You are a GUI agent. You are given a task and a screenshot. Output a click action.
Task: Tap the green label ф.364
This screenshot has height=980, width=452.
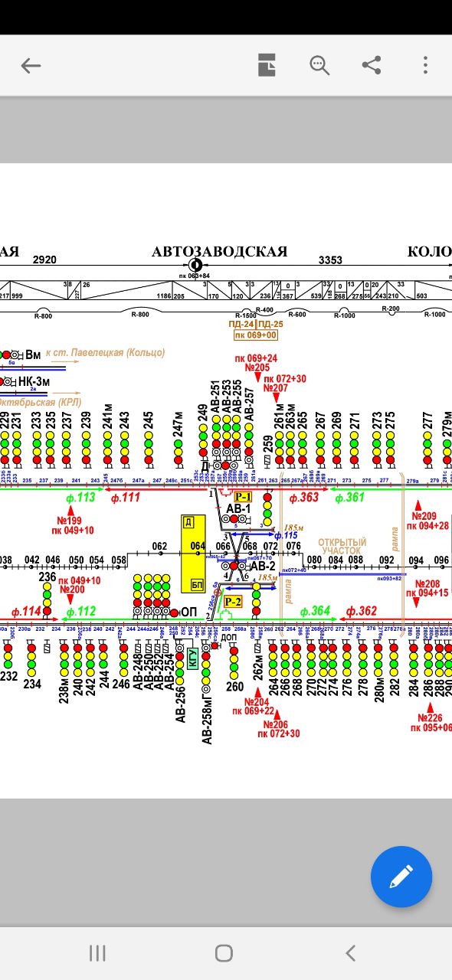pos(315,611)
